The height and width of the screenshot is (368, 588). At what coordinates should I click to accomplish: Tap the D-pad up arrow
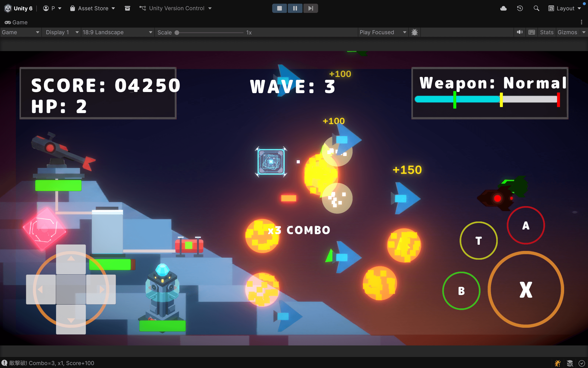[71, 259]
